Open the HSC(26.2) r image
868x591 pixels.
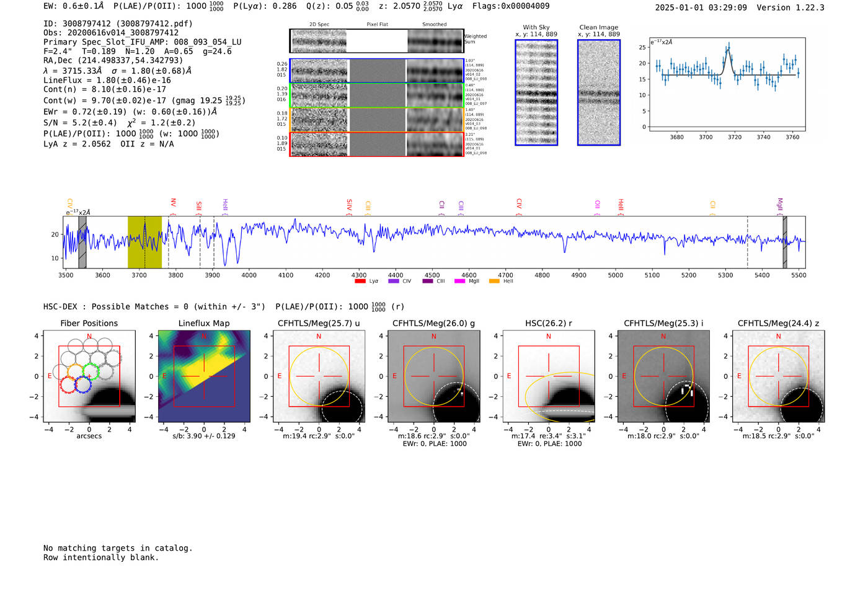549,376
